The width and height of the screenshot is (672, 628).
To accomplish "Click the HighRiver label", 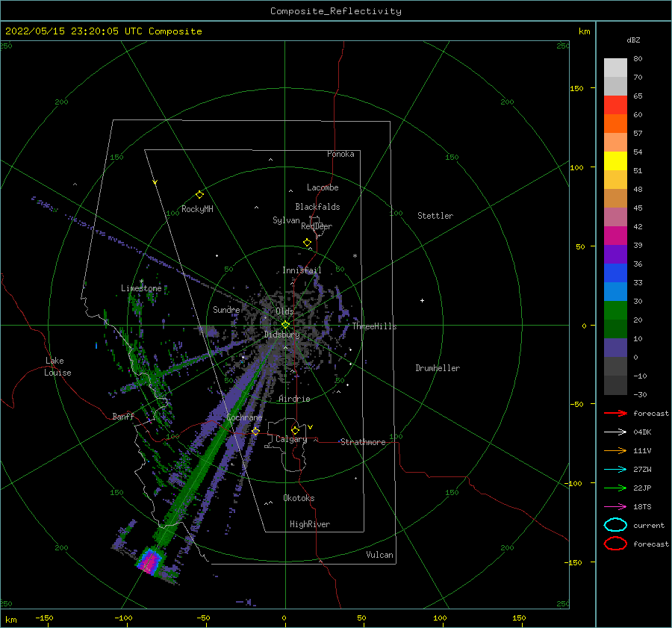I will 310,524.
